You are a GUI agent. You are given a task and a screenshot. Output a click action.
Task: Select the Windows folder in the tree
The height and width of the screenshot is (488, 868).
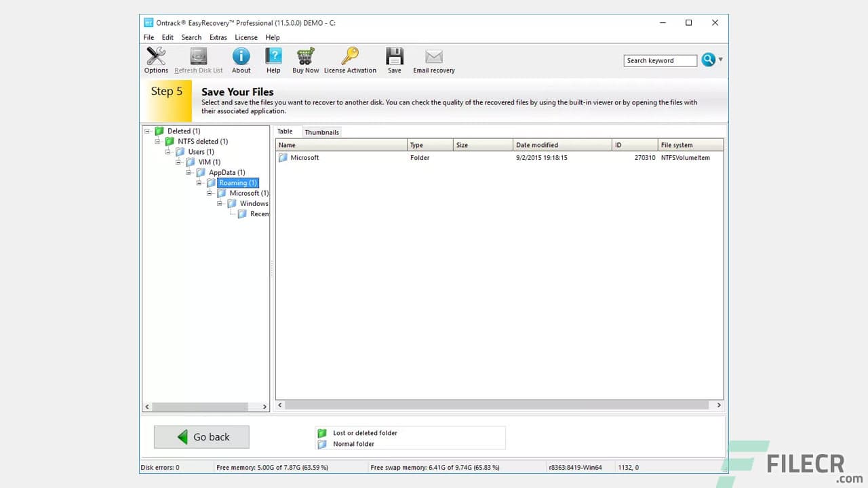pyautogui.click(x=252, y=203)
